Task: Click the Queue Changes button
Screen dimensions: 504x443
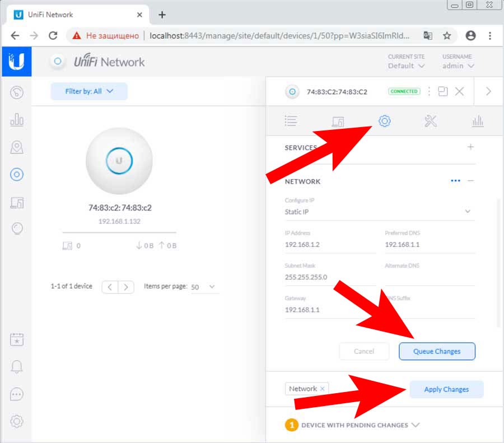Action: [437, 351]
